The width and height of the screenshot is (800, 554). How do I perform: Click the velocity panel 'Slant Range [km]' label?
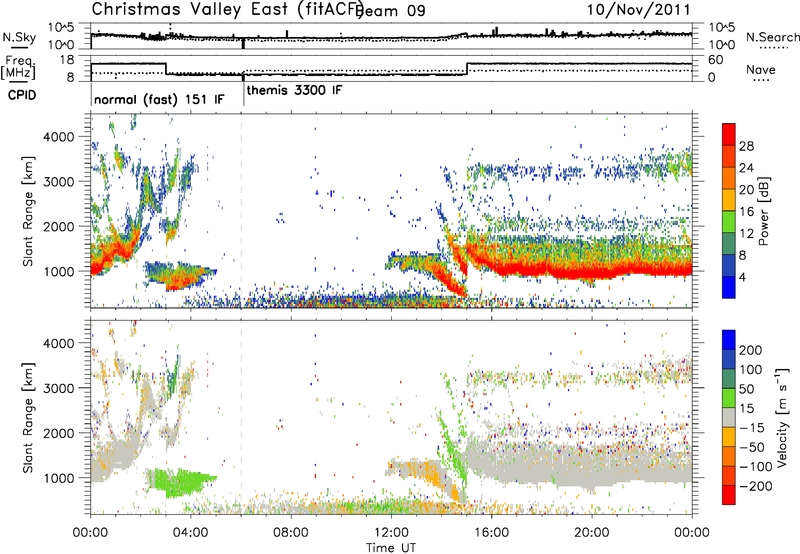pos(28,417)
